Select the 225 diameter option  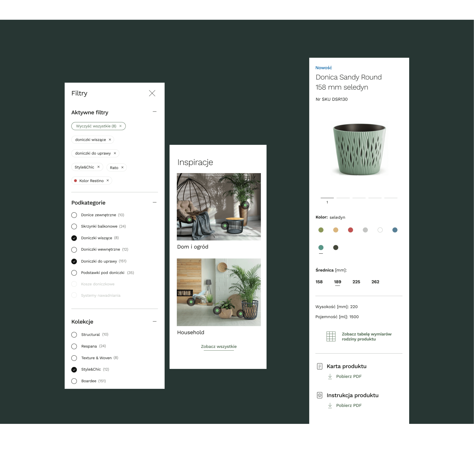point(356,282)
